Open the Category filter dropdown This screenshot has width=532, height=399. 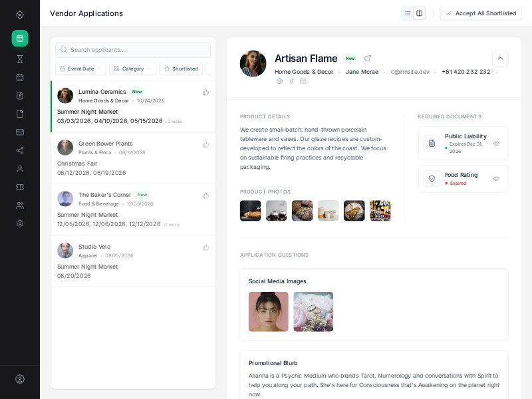132,68
